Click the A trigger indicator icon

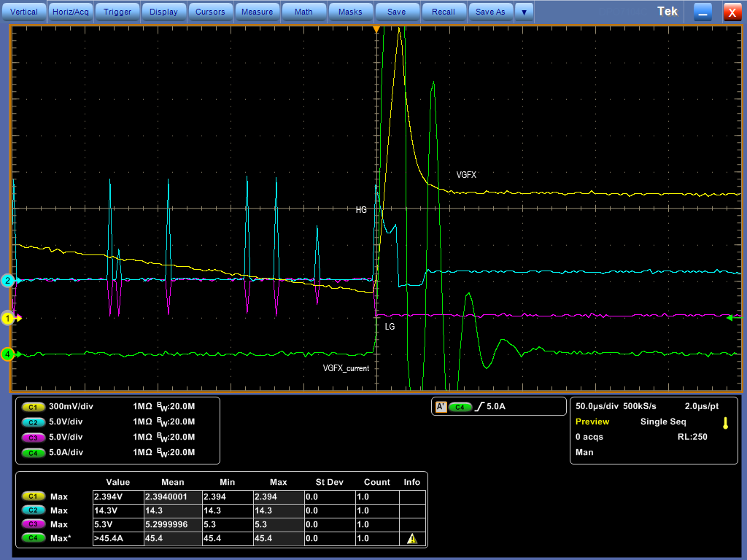coord(441,407)
